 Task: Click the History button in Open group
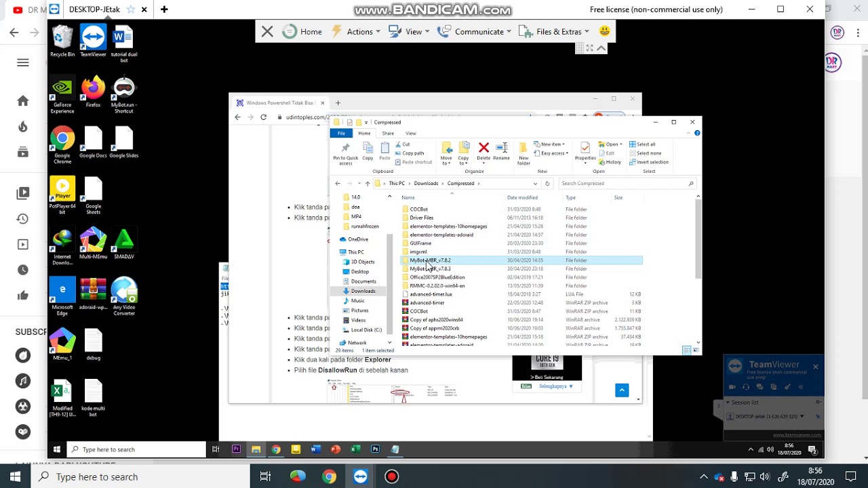610,162
